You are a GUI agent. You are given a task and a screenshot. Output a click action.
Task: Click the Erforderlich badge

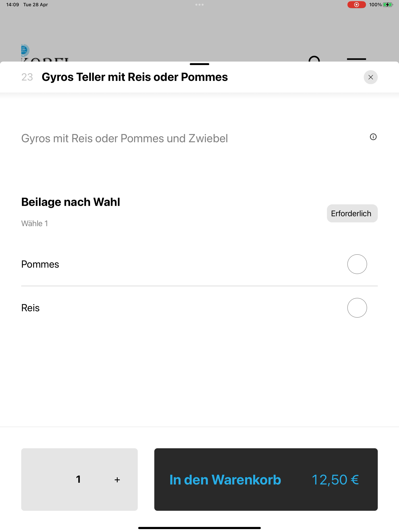[352, 213]
